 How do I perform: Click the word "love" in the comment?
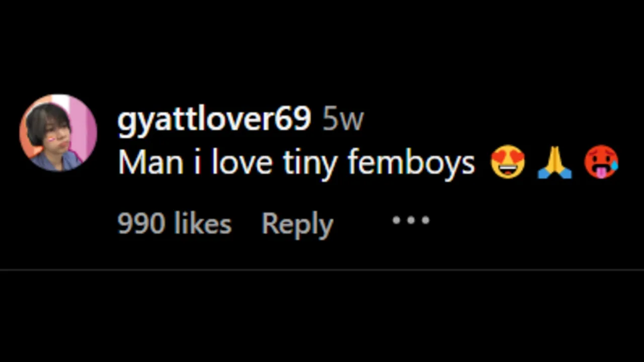[243, 163]
